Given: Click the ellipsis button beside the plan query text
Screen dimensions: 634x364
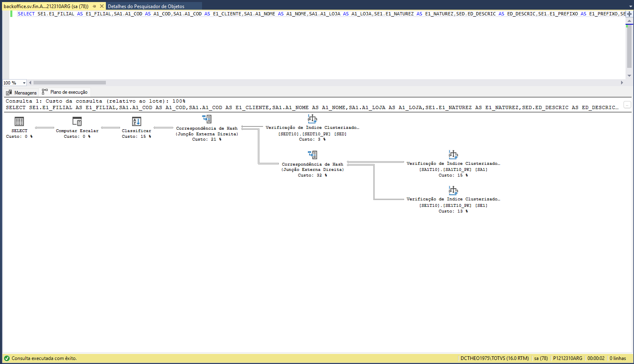Looking at the screenshot, I should tap(627, 105).
